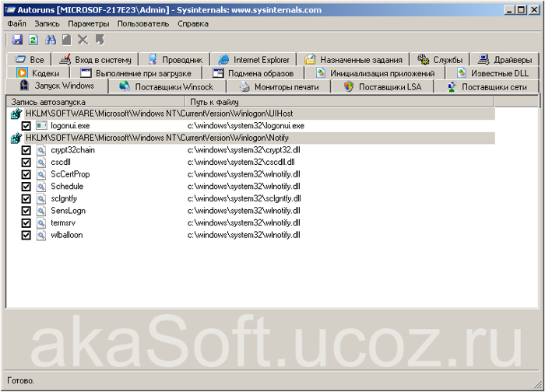Select the Службы tab
The image size is (545, 392).
click(x=440, y=60)
